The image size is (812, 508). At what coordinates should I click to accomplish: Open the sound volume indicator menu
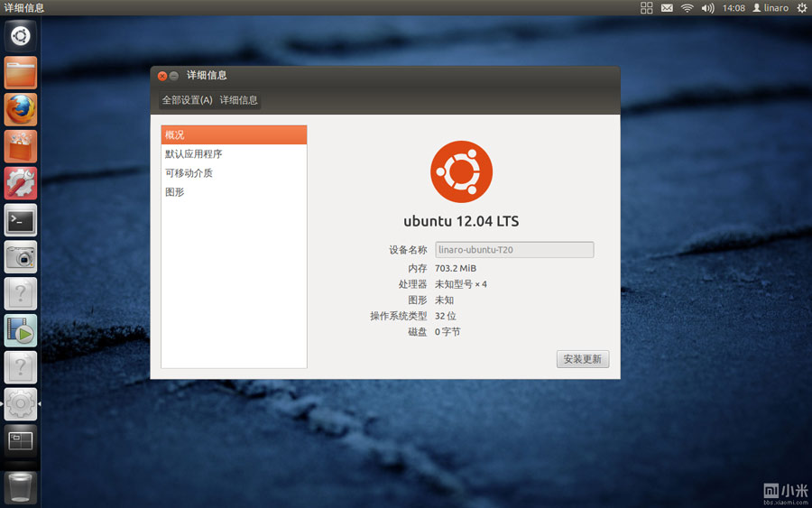pos(708,8)
